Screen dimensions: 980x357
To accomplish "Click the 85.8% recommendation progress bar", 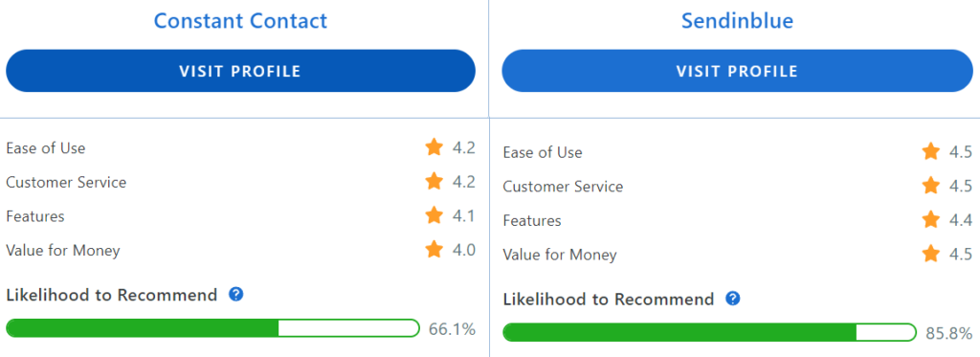I will 709,333.
